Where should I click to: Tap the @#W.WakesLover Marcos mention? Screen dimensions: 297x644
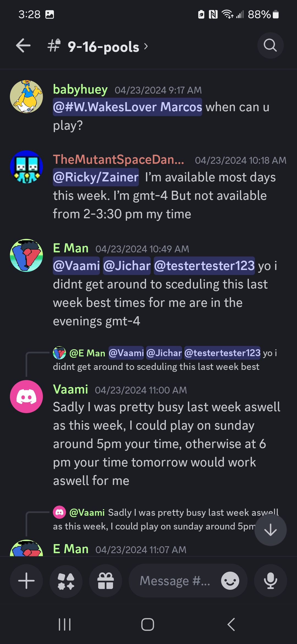point(127,107)
